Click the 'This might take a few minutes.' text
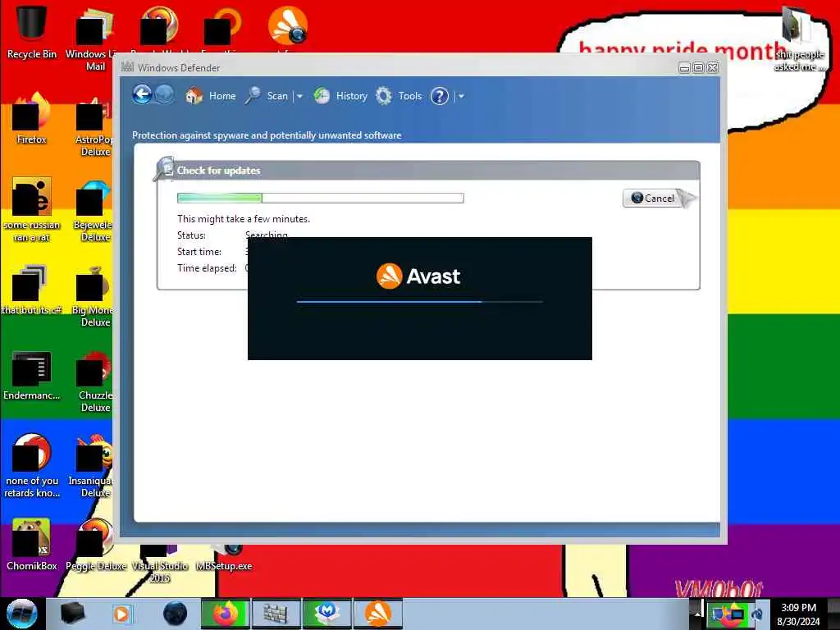 pos(244,219)
